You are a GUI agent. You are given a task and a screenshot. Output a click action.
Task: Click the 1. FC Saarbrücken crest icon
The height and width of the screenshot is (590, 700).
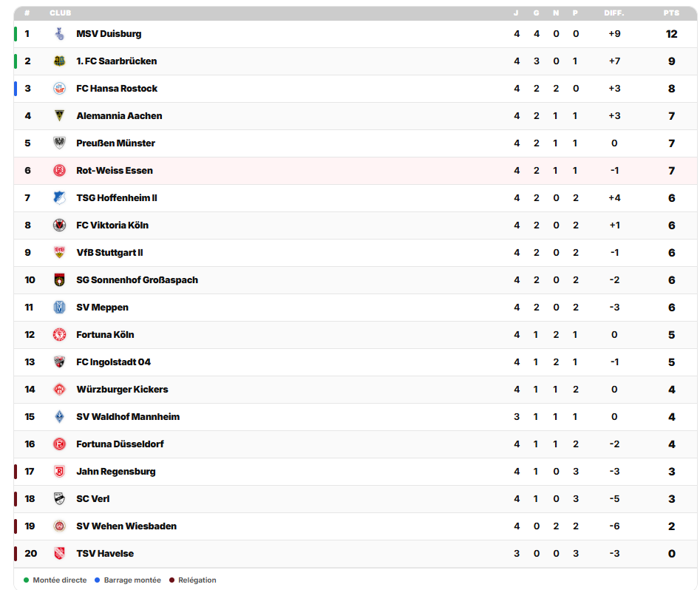click(59, 61)
